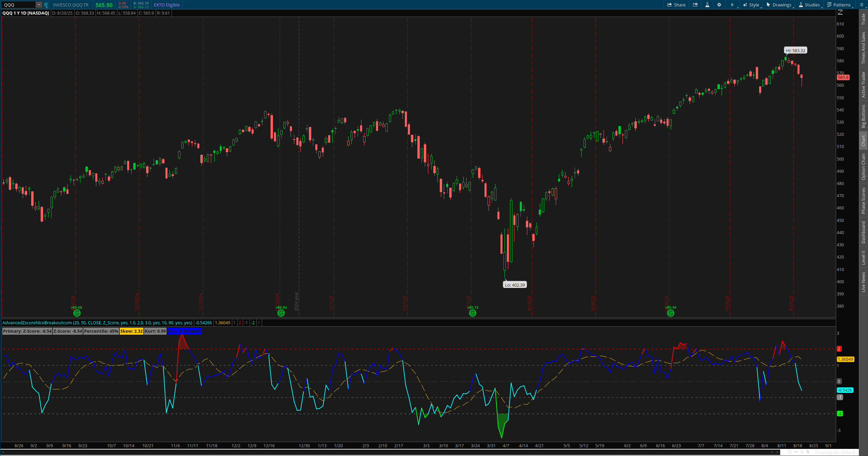The height and width of the screenshot is (456, 868).
Task: Toggle the price axis scale icon
Action: [840, 13]
